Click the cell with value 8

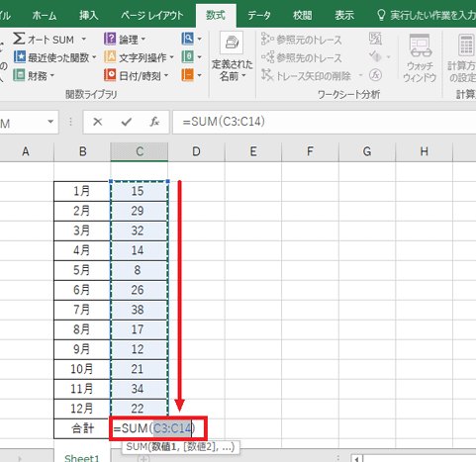[139, 270]
